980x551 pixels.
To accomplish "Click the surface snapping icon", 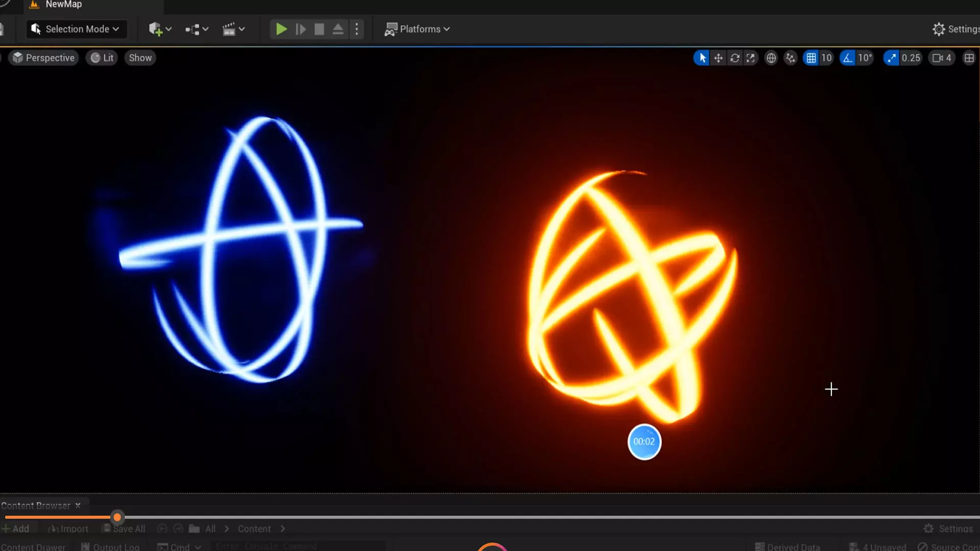I will click(x=790, y=58).
